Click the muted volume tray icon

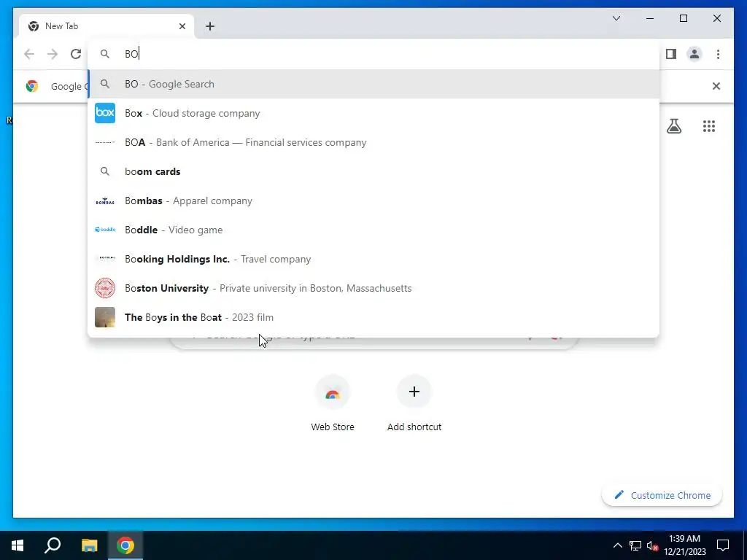[652, 545]
